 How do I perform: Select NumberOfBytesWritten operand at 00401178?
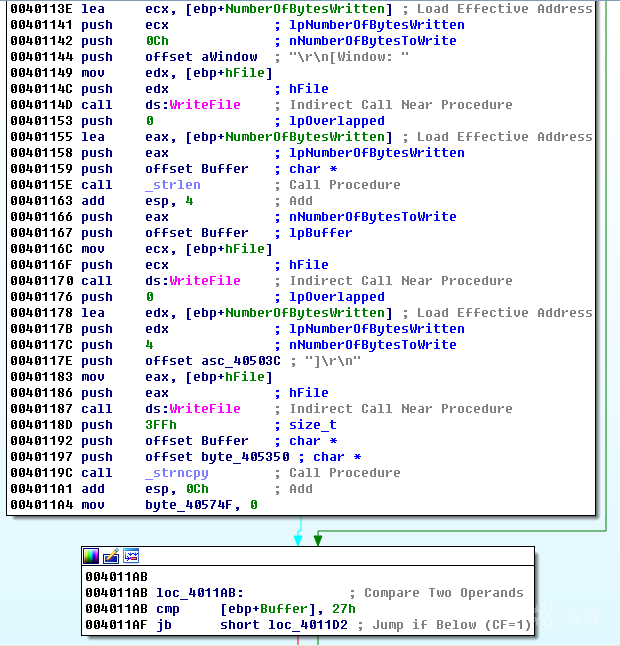(305, 313)
